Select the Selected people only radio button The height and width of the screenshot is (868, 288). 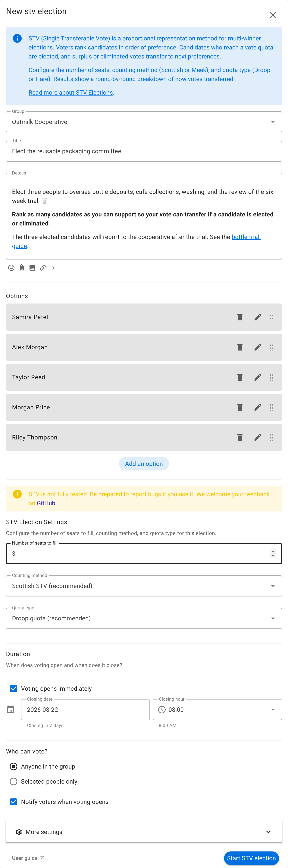tap(14, 781)
